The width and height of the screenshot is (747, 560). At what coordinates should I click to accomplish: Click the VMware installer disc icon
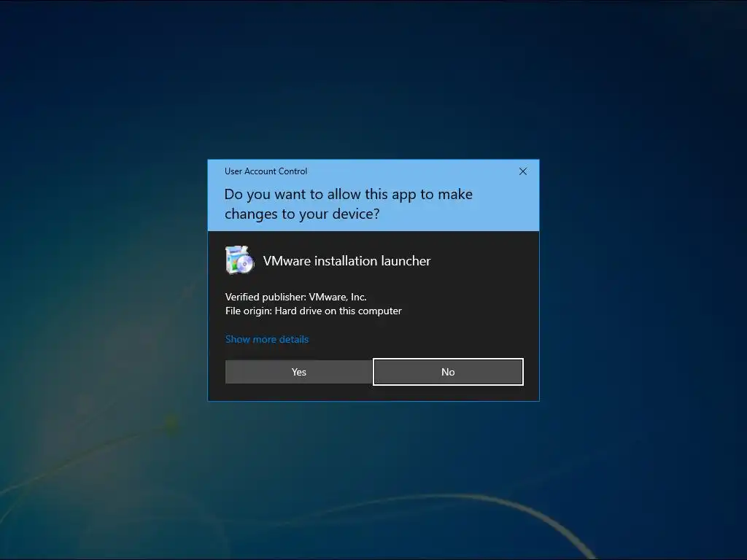[x=239, y=260]
